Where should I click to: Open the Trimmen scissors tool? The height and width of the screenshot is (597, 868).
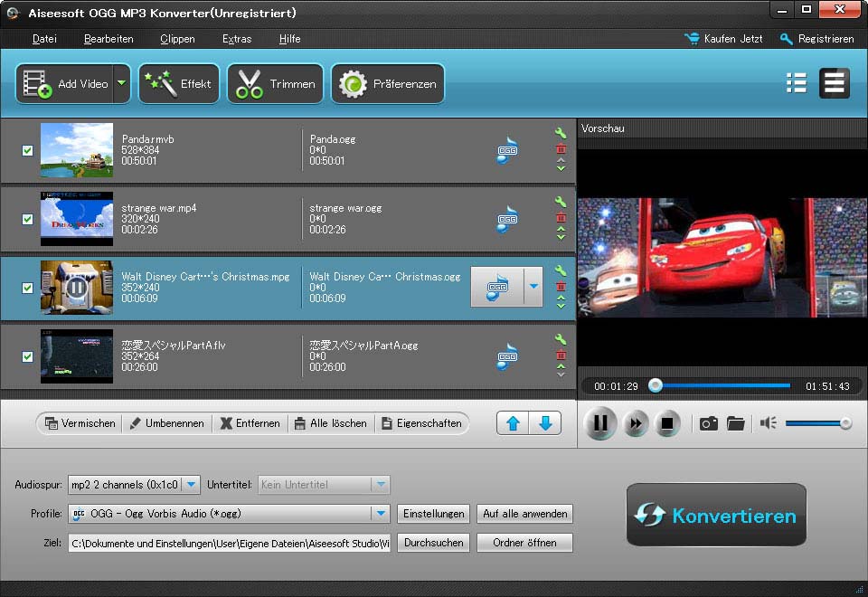[275, 83]
